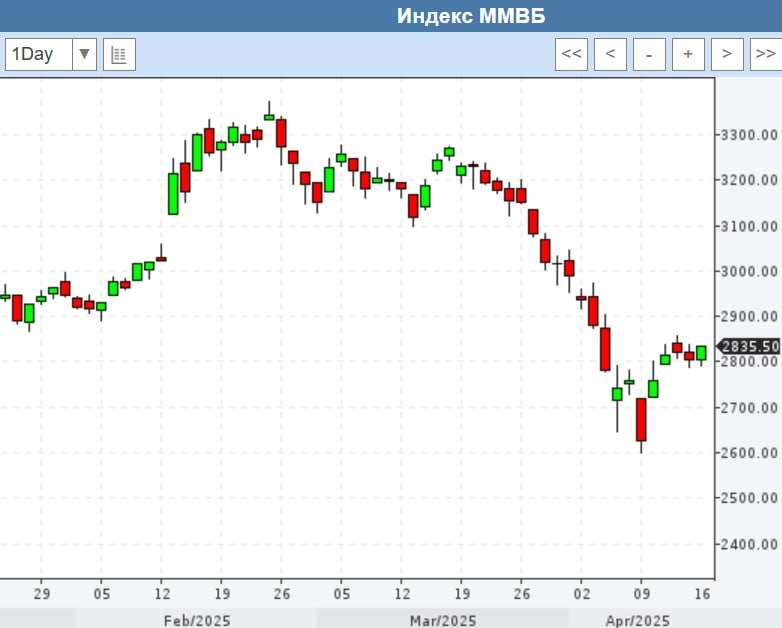Click the Feb/2025 month label
The image size is (782, 628).
[x=197, y=621]
